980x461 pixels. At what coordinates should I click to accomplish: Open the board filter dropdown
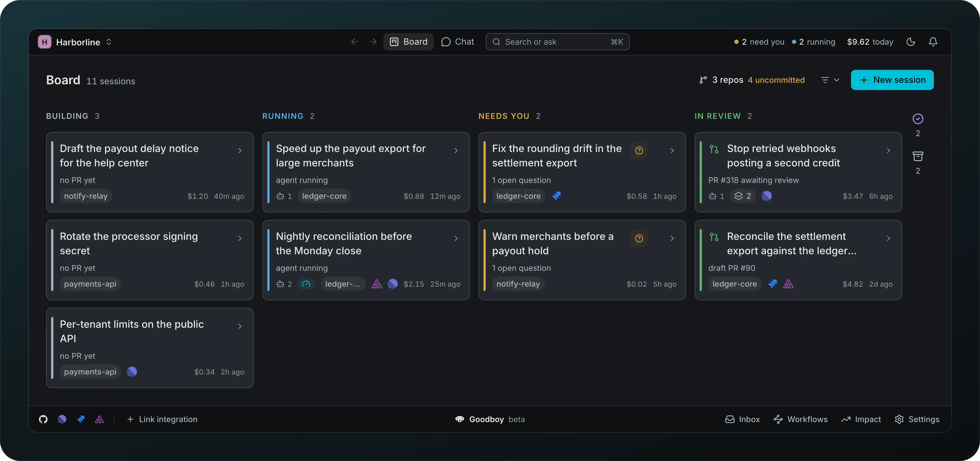[x=830, y=80]
